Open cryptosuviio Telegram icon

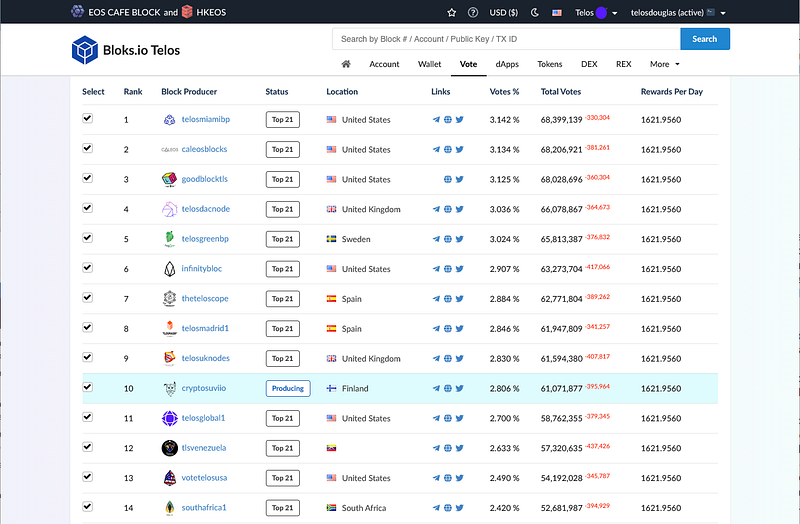pyautogui.click(x=436, y=388)
